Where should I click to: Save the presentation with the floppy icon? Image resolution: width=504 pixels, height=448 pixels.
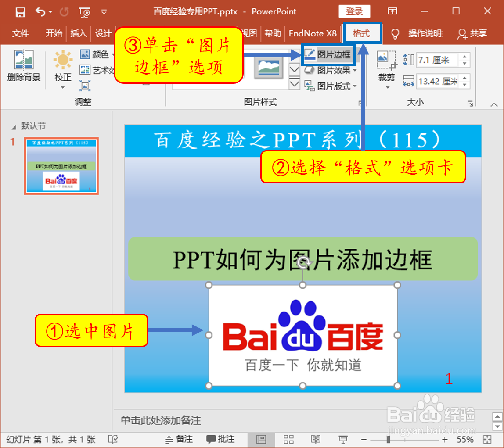point(20,12)
